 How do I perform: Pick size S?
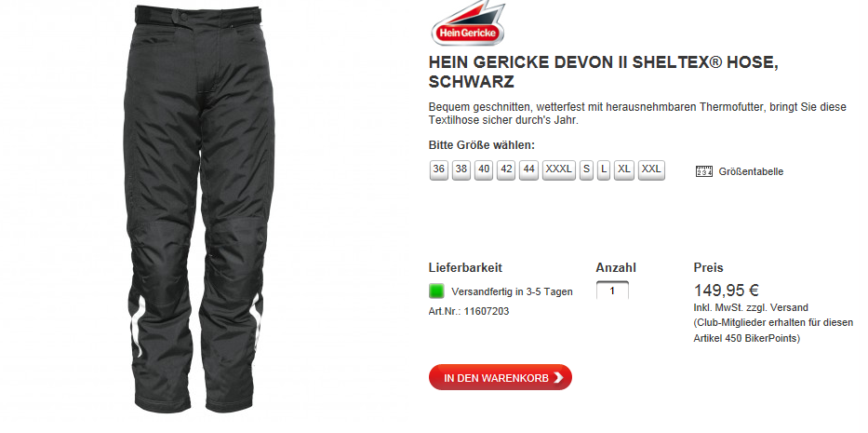coord(586,169)
